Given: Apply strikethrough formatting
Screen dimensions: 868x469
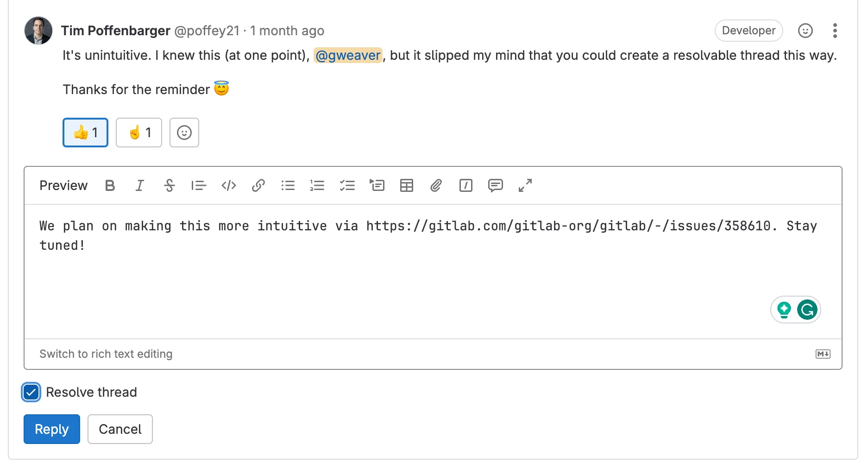Looking at the screenshot, I should pos(169,185).
